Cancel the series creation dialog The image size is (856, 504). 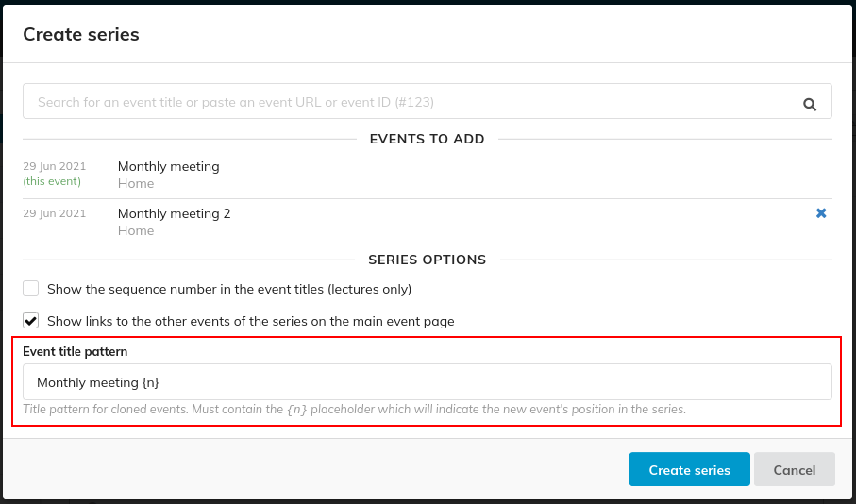(795, 470)
